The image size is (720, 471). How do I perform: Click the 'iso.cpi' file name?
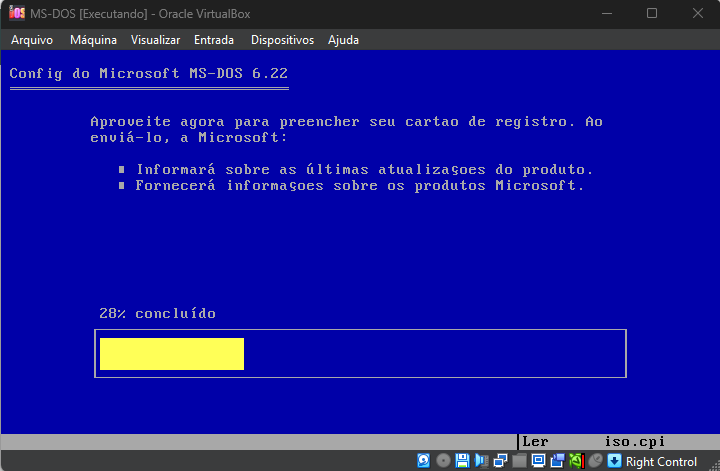pyautogui.click(x=635, y=442)
